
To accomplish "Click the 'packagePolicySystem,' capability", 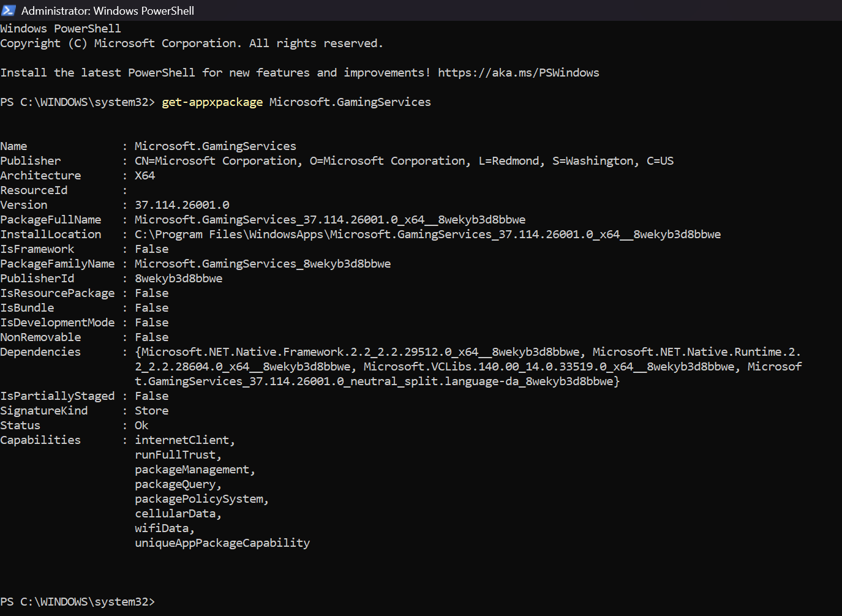I will point(202,499).
